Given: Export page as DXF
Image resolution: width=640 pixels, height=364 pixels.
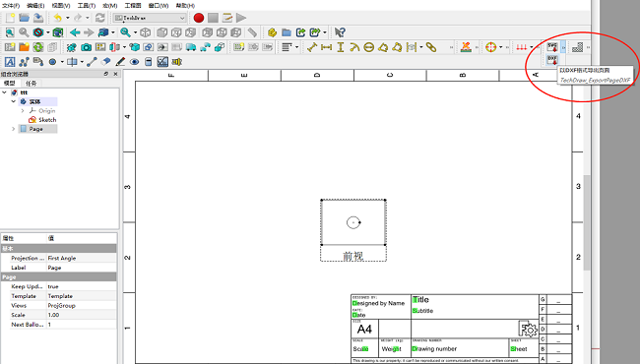Looking at the screenshot, I should pyautogui.click(x=552, y=60).
